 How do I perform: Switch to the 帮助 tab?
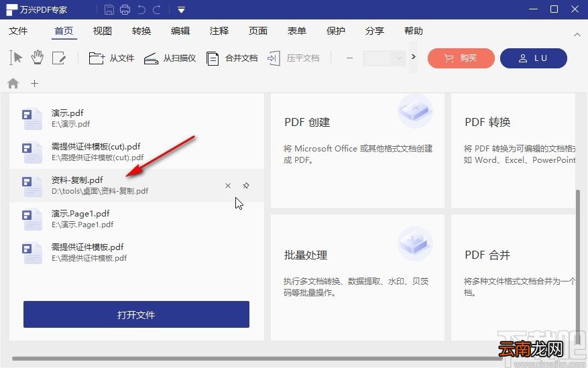click(414, 31)
